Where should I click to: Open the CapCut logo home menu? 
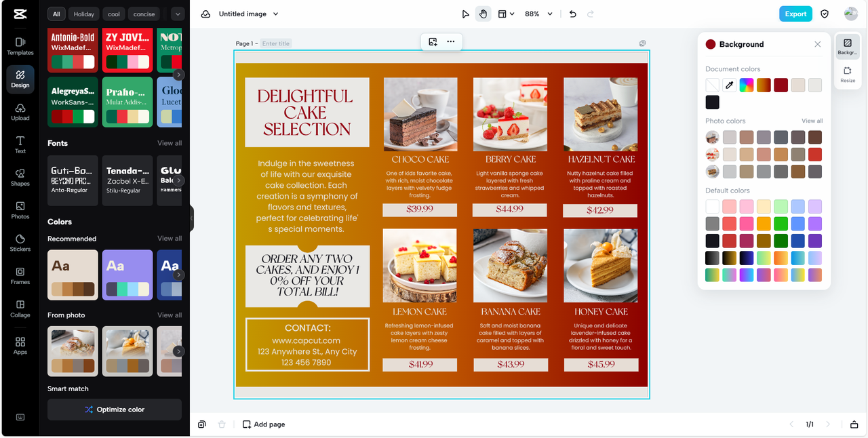tap(20, 14)
